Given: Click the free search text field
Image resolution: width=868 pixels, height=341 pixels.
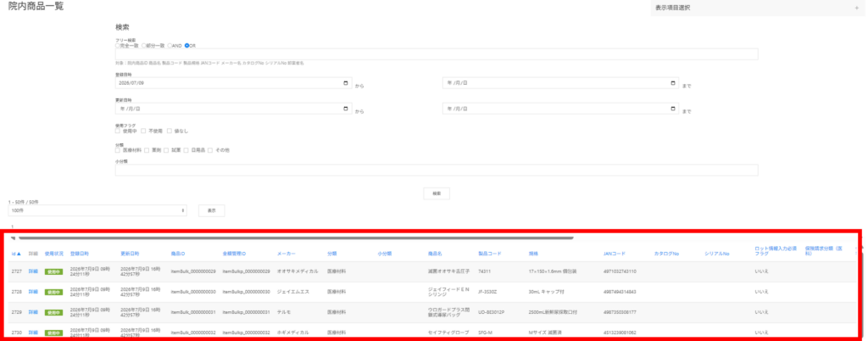Looking at the screenshot, I should tap(437, 54).
